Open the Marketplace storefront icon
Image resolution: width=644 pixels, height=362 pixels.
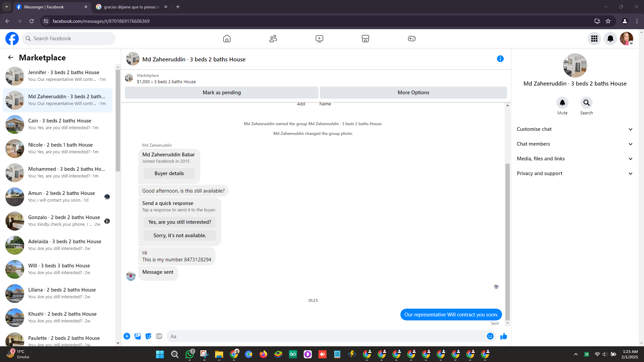point(365,39)
